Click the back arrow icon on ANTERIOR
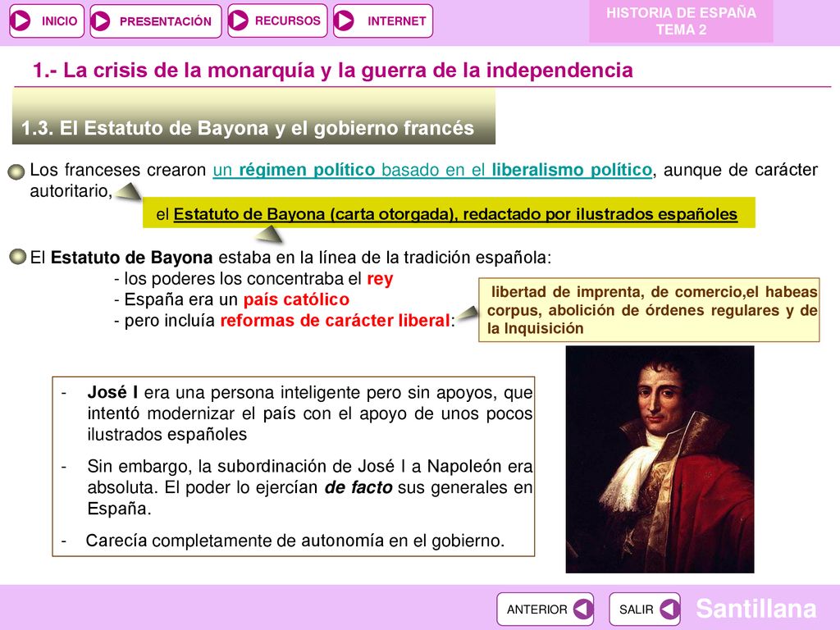This screenshot has width=840, height=630. pos(583,609)
